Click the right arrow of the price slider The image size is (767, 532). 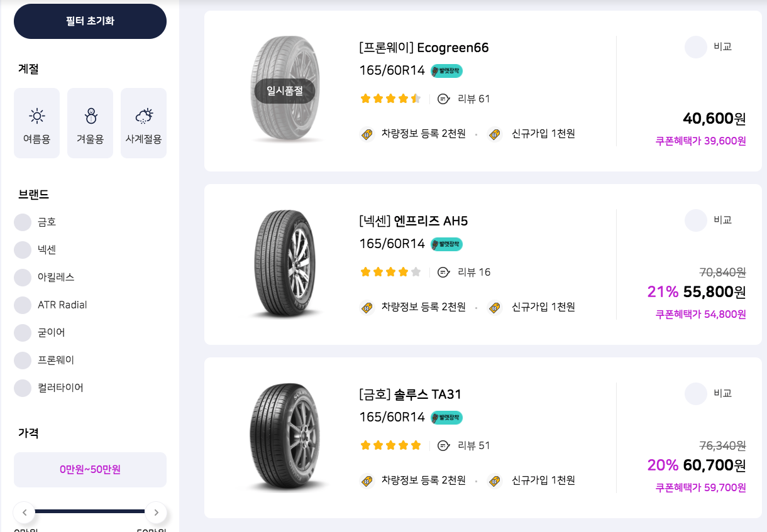coord(156,512)
